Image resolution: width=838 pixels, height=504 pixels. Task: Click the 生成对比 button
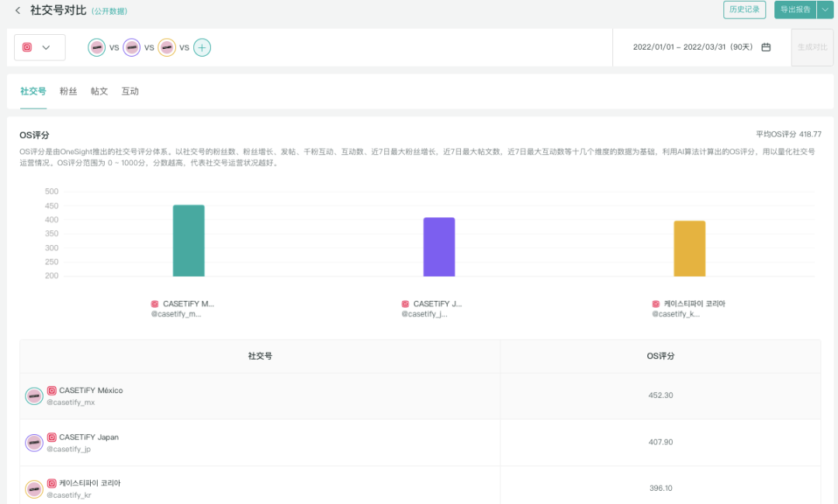coord(812,47)
